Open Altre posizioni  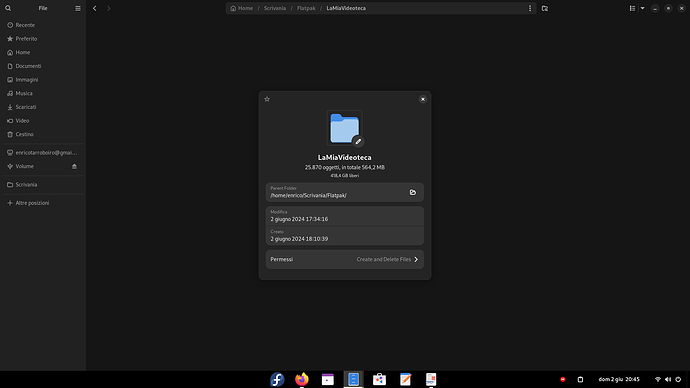43,203
